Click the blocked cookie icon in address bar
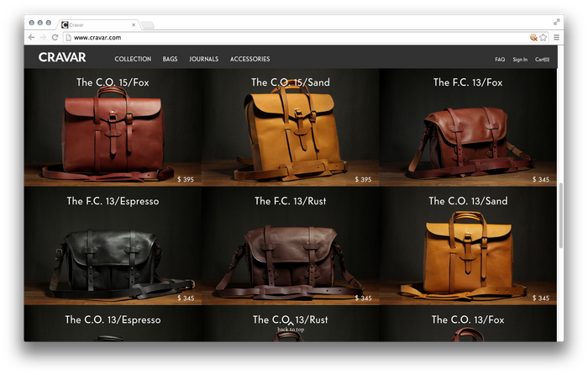Viewport: 588px width, 375px height. point(533,37)
